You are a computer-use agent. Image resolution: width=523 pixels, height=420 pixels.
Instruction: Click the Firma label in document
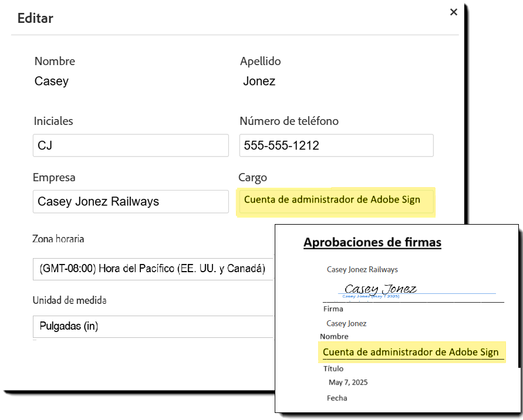(x=333, y=309)
